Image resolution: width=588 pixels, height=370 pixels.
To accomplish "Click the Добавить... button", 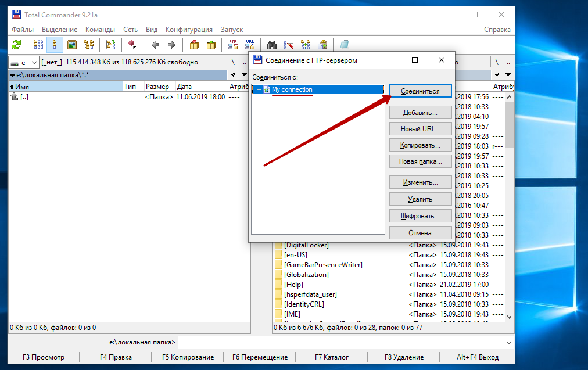I will [421, 113].
